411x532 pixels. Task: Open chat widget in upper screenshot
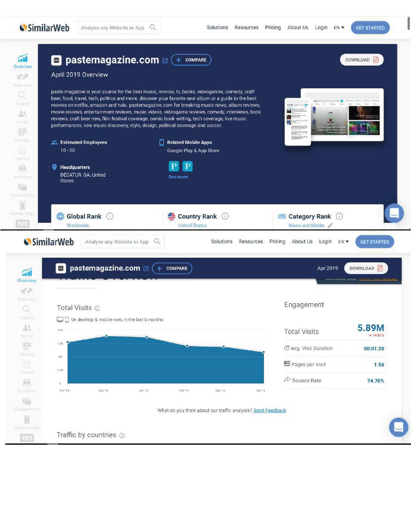click(x=394, y=213)
